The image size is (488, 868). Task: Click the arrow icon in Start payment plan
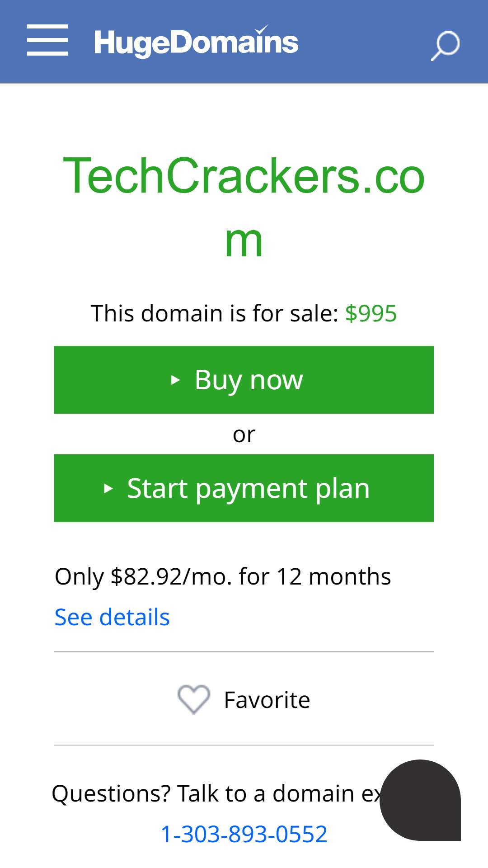108,489
